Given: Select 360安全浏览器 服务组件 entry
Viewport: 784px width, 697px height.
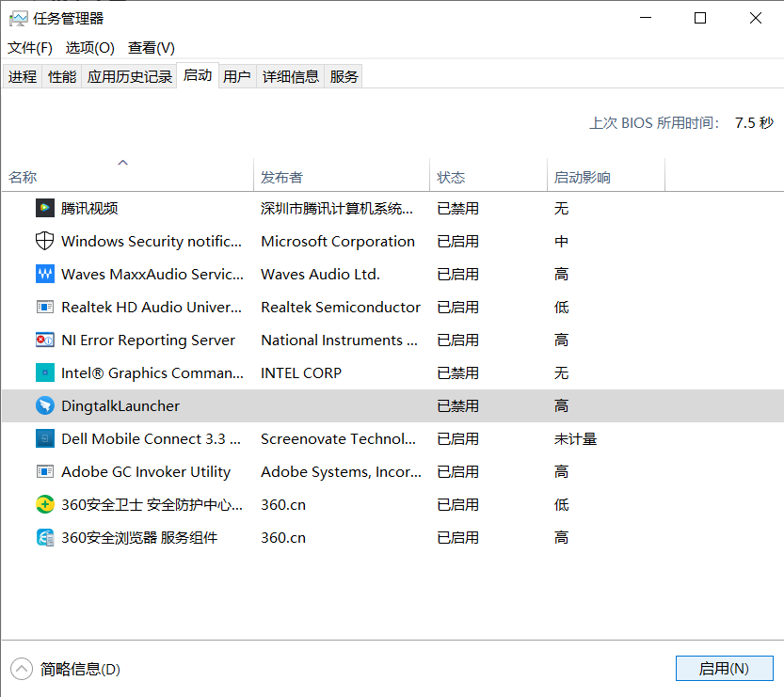Looking at the screenshot, I should [139, 538].
